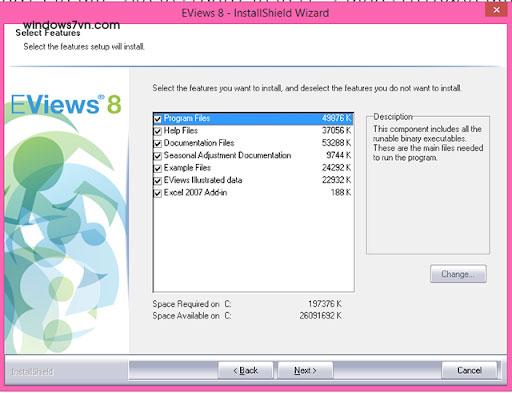Go back with the Back button
The image size is (512, 393).
coord(246,370)
